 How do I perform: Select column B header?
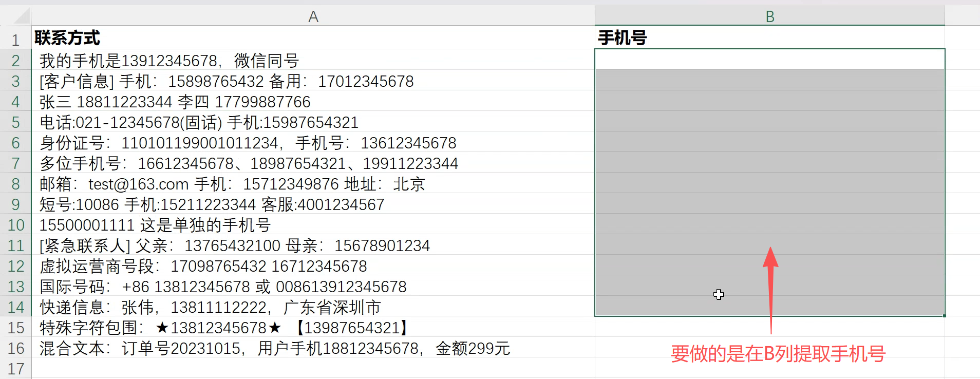pyautogui.click(x=769, y=16)
